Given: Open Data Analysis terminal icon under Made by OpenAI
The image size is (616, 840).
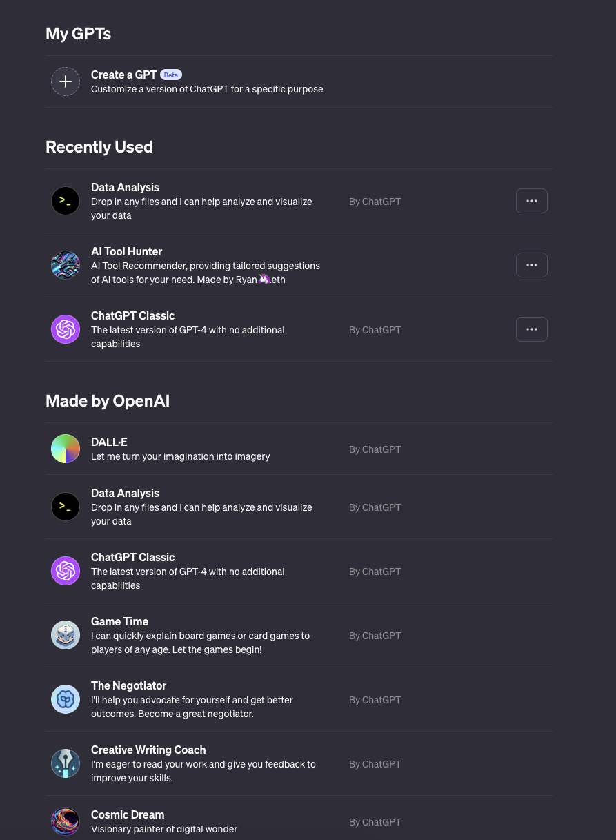Looking at the screenshot, I should tap(66, 507).
